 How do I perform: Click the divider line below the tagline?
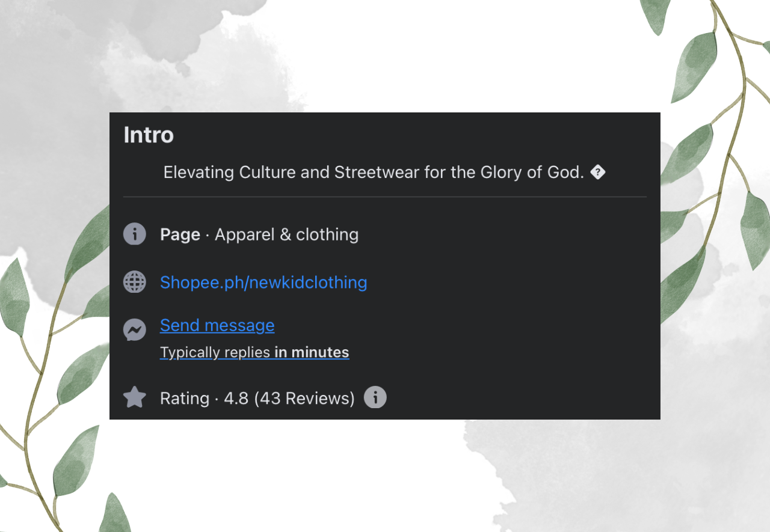click(x=385, y=197)
